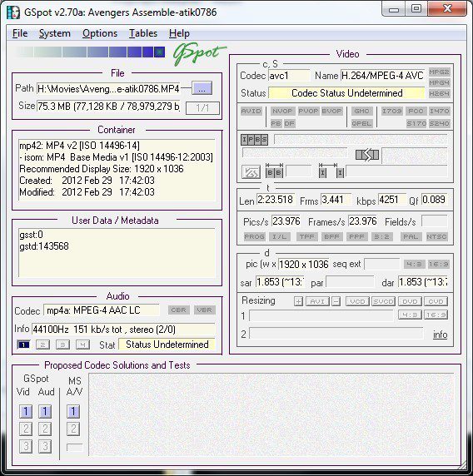
Task: Toggle GSpot Vid solution test 1
Action: [26, 411]
